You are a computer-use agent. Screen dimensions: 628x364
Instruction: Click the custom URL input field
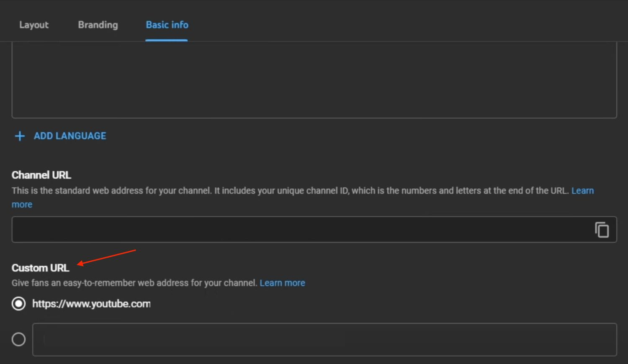pos(324,339)
